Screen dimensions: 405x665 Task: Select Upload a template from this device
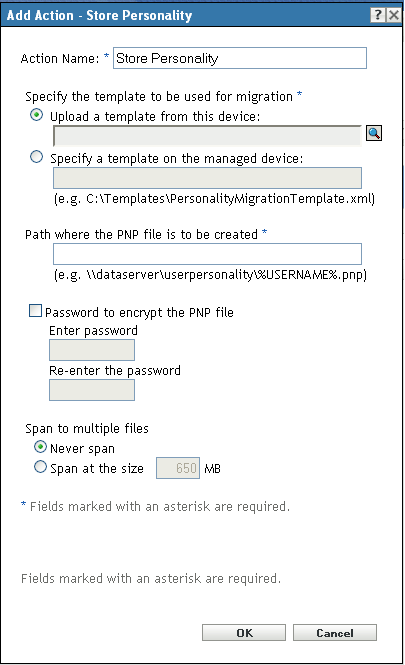[36, 115]
